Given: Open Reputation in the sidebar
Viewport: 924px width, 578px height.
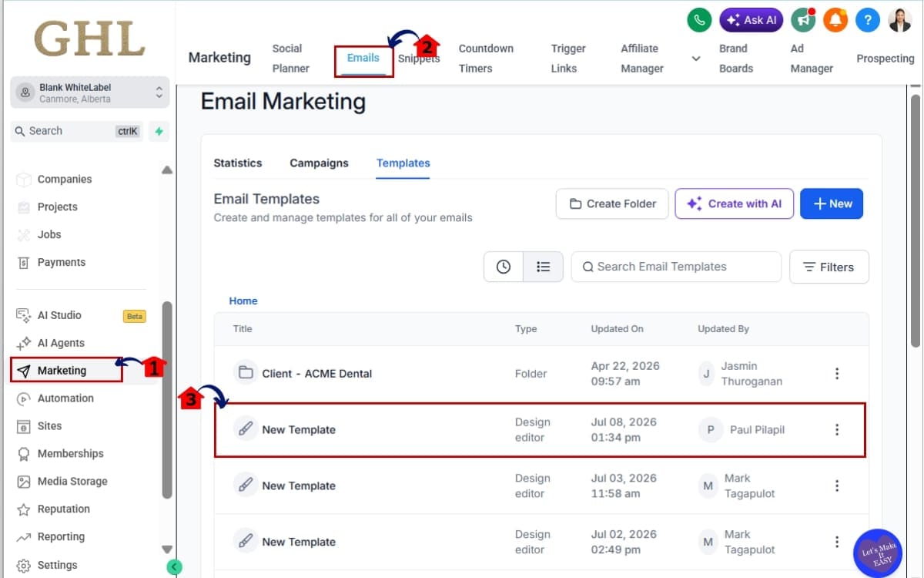Looking at the screenshot, I should 64,509.
